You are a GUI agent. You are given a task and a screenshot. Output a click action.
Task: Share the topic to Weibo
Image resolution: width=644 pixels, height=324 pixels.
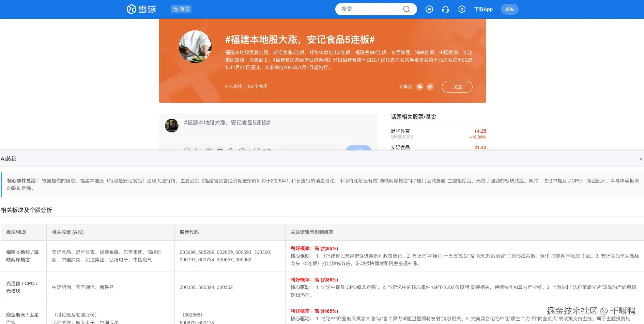(430, 87)
